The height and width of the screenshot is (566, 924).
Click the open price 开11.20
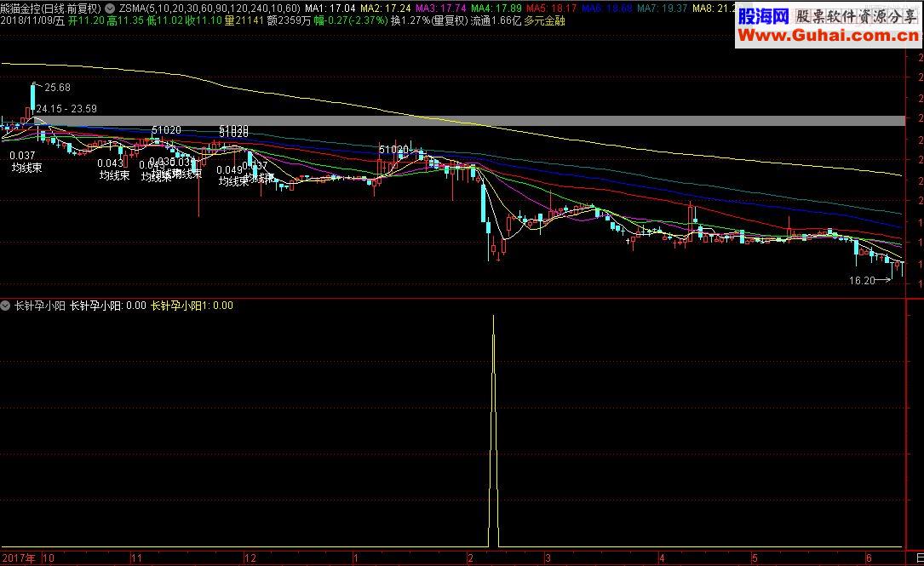[86, 20]
